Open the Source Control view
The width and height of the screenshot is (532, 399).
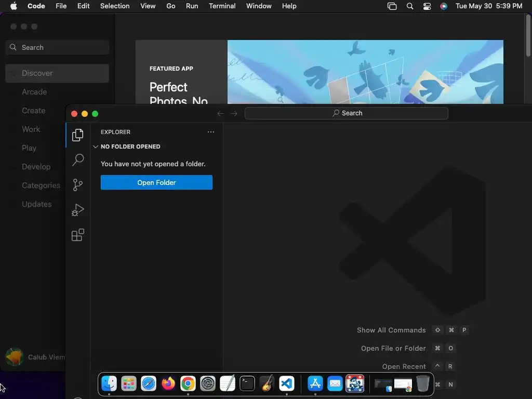click(78, 185)
